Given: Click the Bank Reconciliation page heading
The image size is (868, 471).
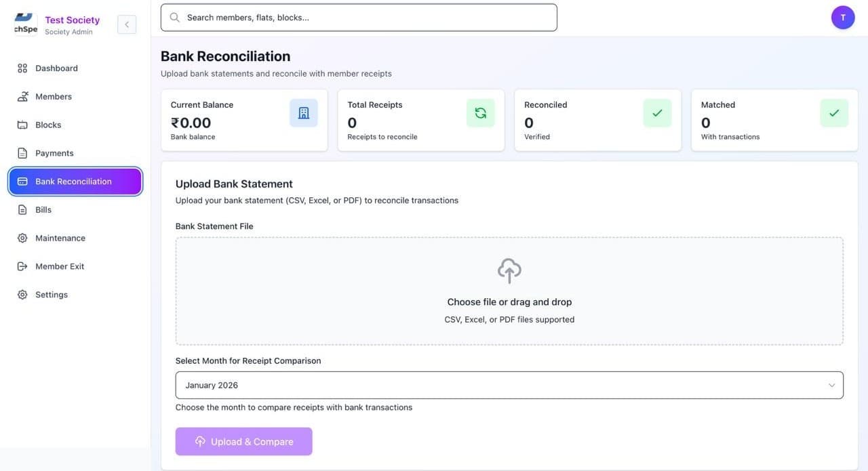Looking at the screenshot, I should tap(225, 56).
